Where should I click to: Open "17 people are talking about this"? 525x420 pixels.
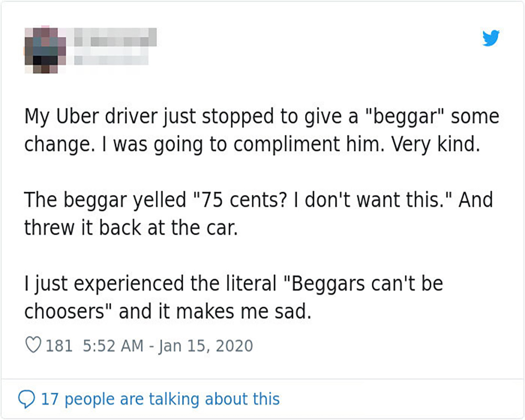click(160, 399)
